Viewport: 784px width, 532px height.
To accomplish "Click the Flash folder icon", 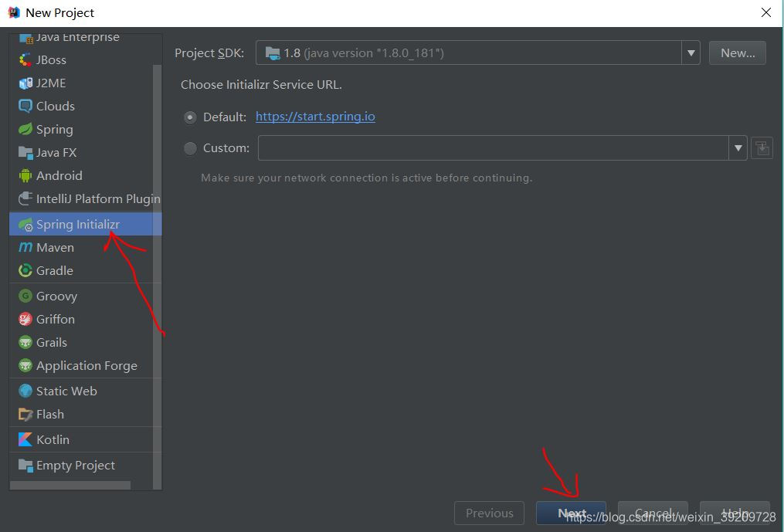I will tap(25, 414).
